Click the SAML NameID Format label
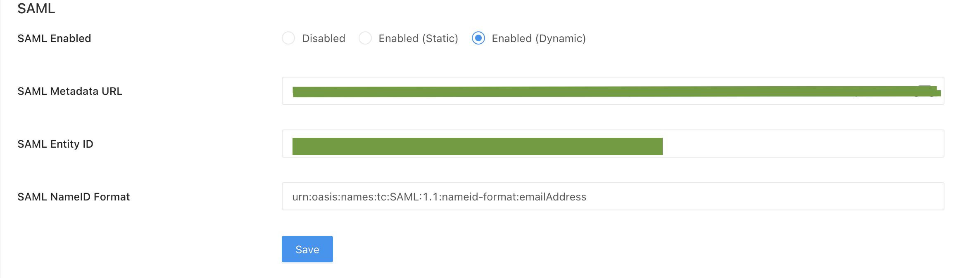This screenshot has height=278, width=980. (74, 196)
